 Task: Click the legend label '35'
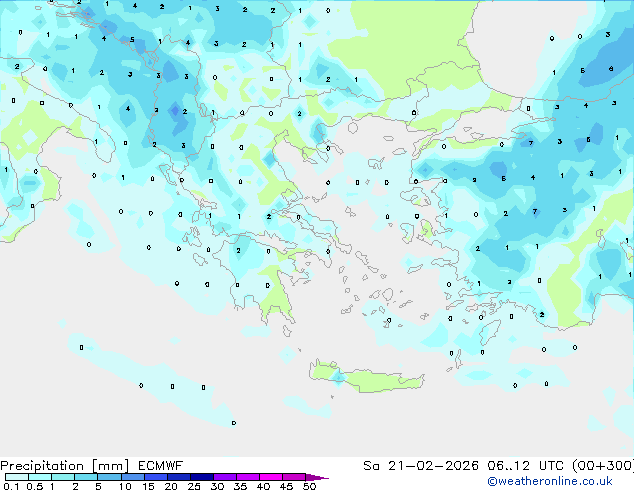(x=240, y=486)
